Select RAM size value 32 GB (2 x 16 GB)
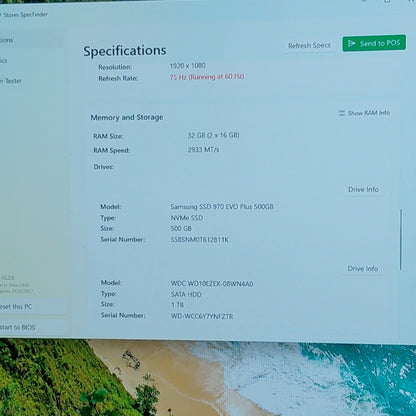416x416 pixels. (x=213, y=135)
